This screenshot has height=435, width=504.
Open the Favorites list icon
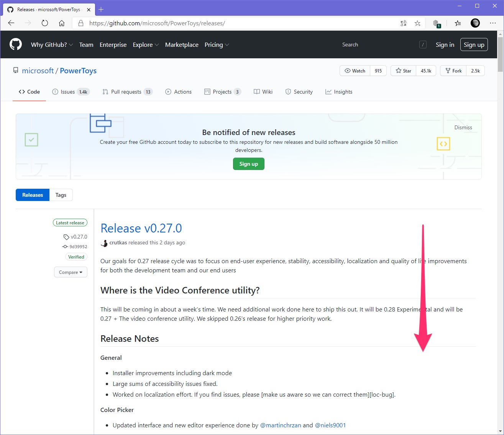[458, 23]
